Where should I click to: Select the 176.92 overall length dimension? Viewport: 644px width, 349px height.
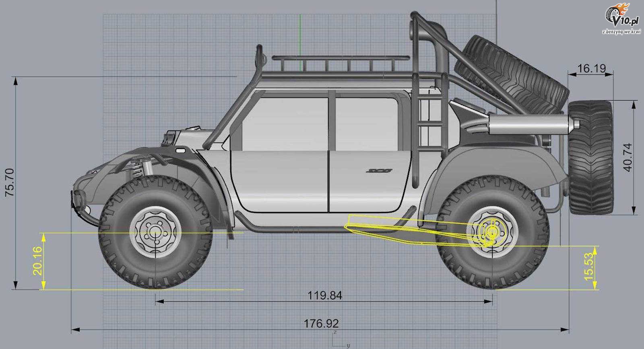click(x=321, y=323)
